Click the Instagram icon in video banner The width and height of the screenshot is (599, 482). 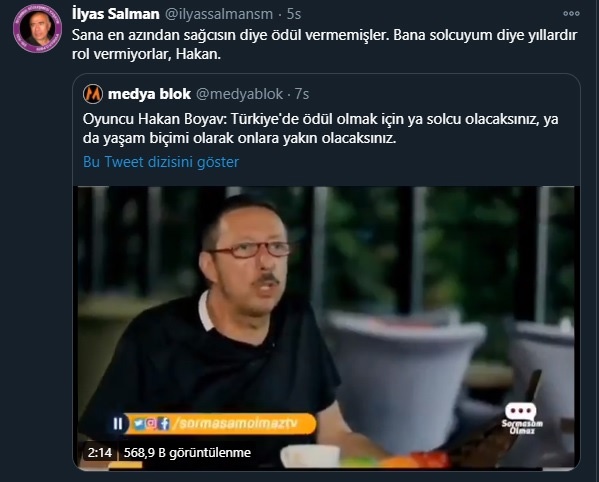click(x=151, y=423)
